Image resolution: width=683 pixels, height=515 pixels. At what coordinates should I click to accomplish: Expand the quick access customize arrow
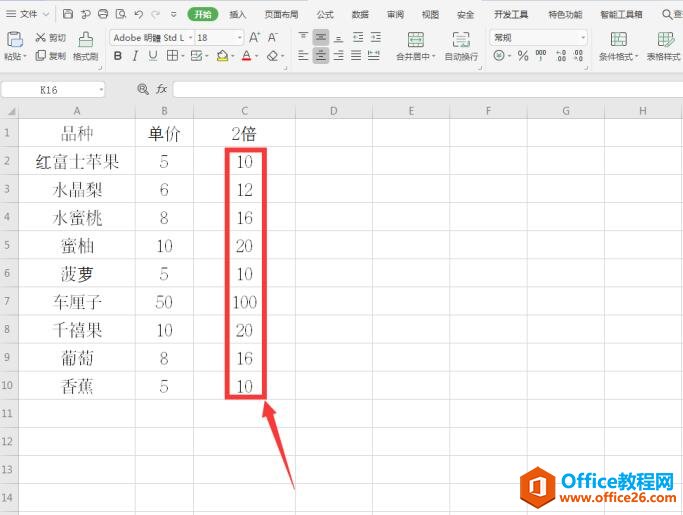pyautogui.click(x=173, y=14)
